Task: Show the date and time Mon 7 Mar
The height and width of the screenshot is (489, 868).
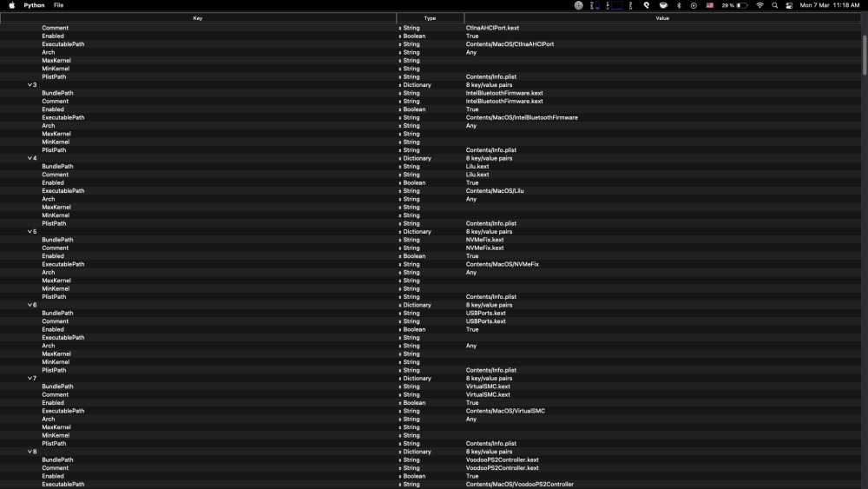Action: click(x=829, y=5)
